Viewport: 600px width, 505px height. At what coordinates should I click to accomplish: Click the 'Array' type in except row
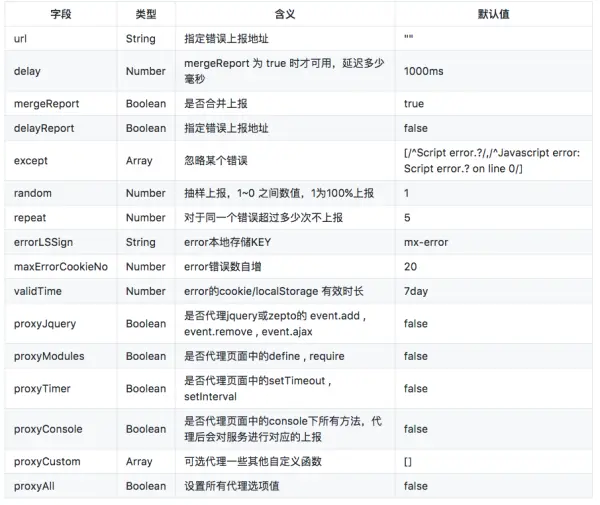point(139,161)
